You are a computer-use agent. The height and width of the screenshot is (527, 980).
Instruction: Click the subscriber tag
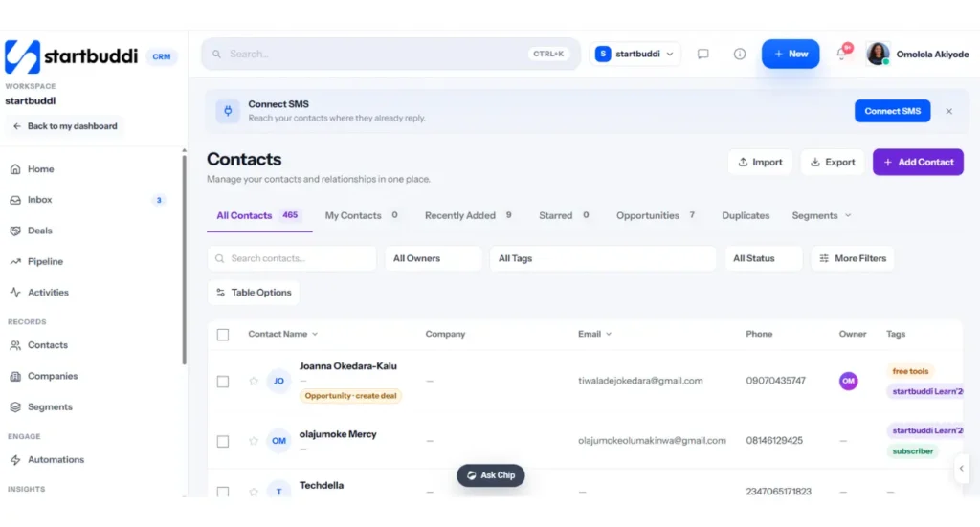(912, 451)
